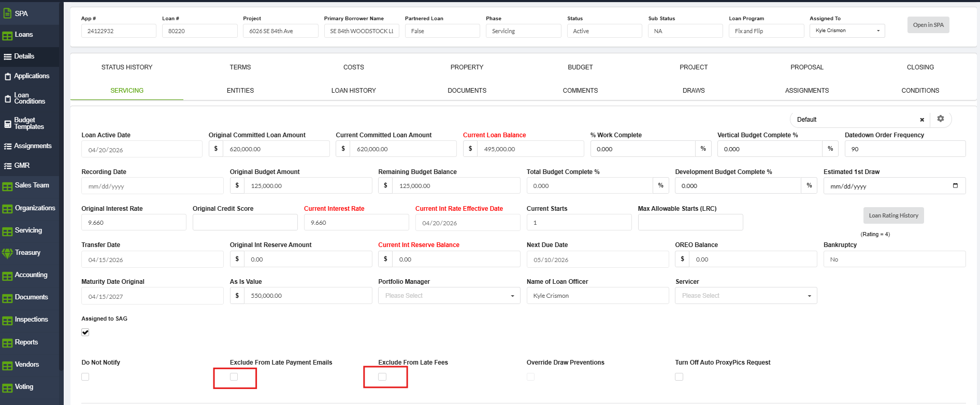Check Turn Off Auto ProxyPics Request
Image resolution: width=980 pixels, height=405 pixels.
(x=679, y=377)
